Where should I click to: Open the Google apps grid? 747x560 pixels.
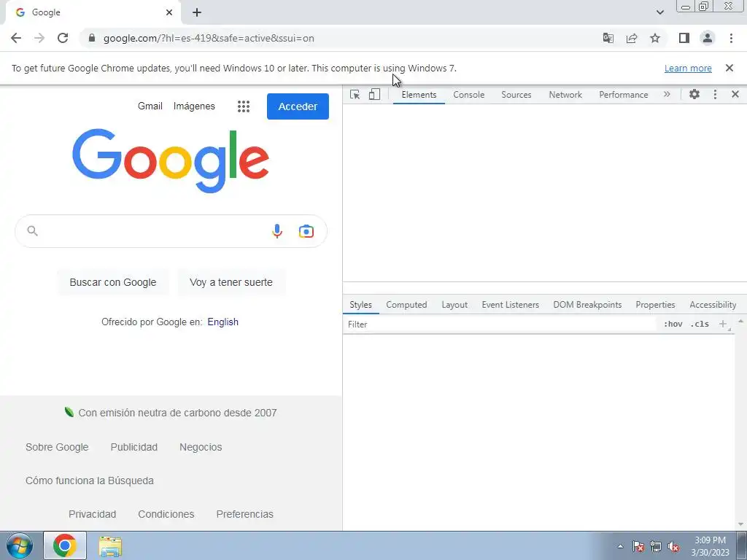point(244,106)
